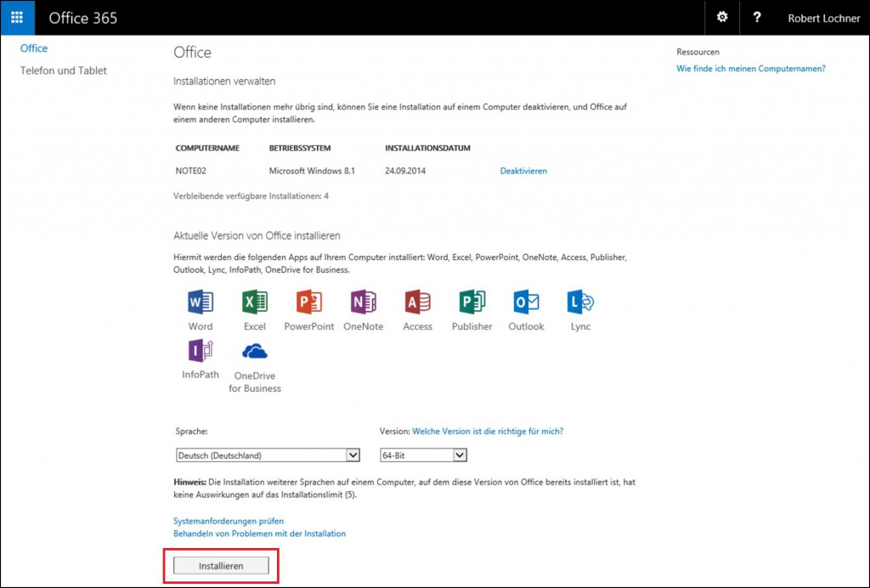
Task: Open Systemanforderungen prüfen link
Action: tap(228, 521)
